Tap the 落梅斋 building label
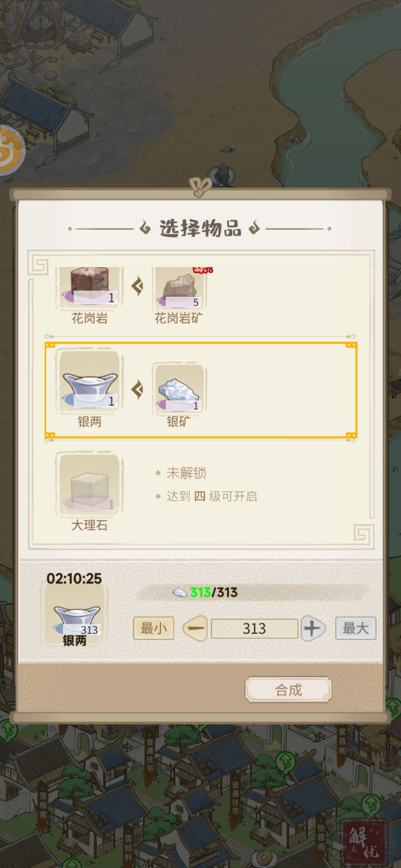The height and width of the screenshot is (868, 401). tap(43, 804)
